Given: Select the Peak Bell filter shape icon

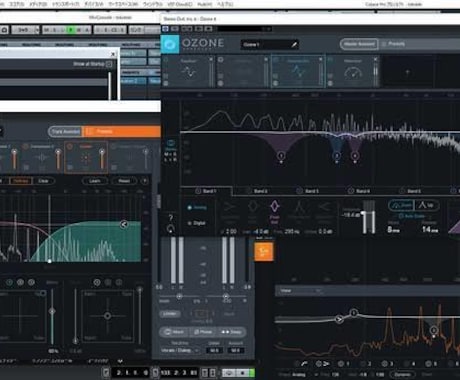Looking at the screenshot, I should 274,207.
